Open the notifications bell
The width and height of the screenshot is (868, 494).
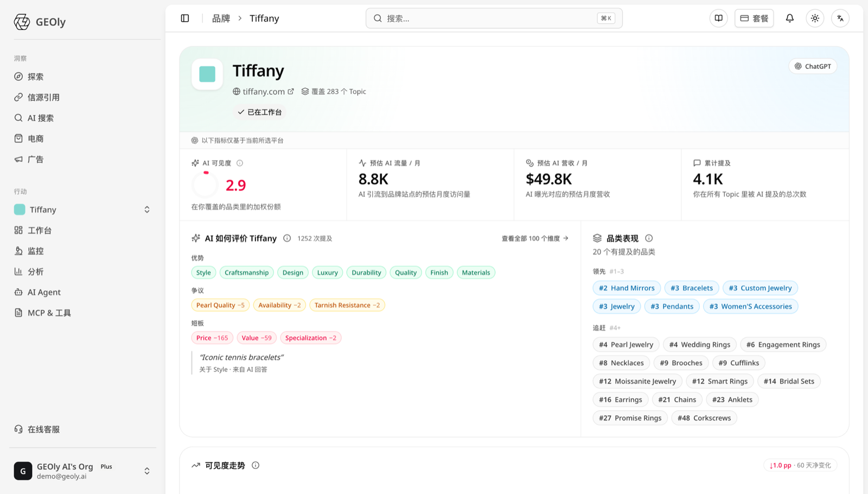pyautogui.click(x=790, y=18)
